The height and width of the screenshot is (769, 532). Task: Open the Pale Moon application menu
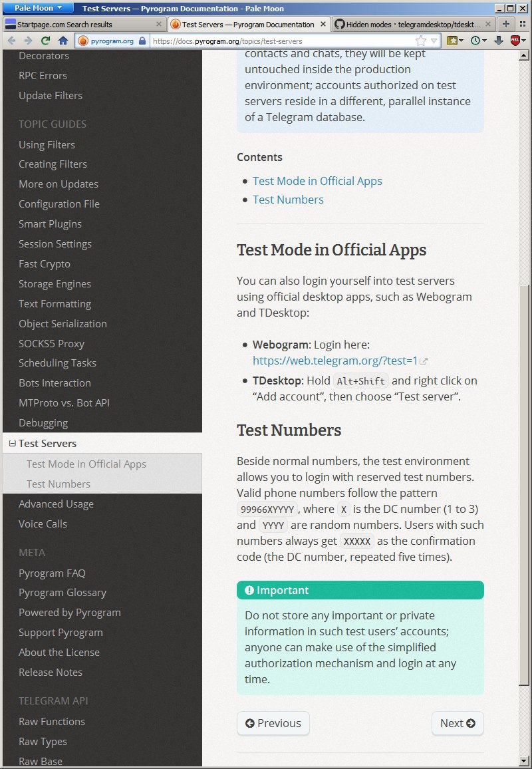[38, 8]
